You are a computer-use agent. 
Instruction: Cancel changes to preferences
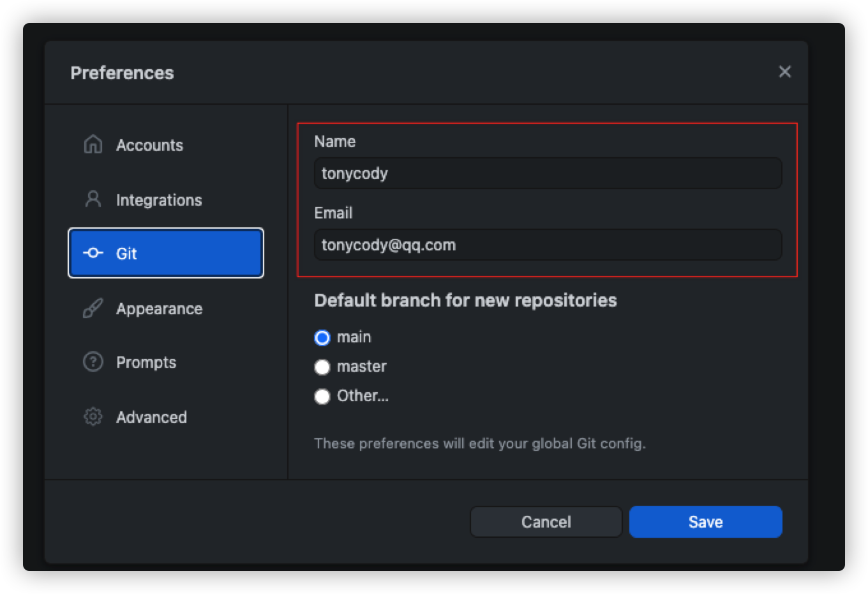[546, 521]
